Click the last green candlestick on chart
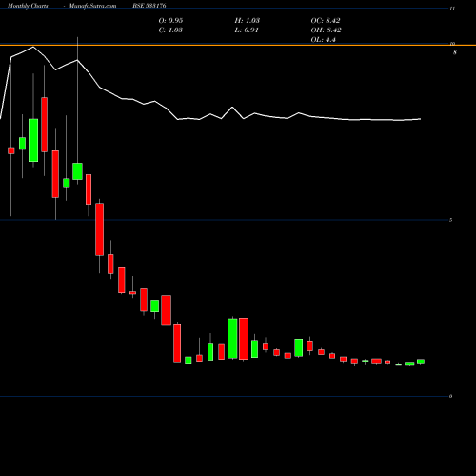The height and width of the screenshot is (476, 476). tap(421, 362)
